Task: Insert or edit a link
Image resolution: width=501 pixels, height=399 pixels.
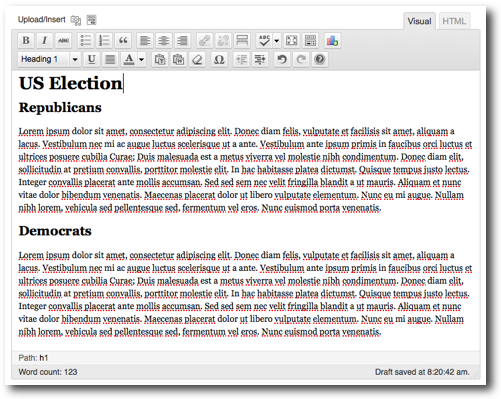Action: (x=204, y=41)
